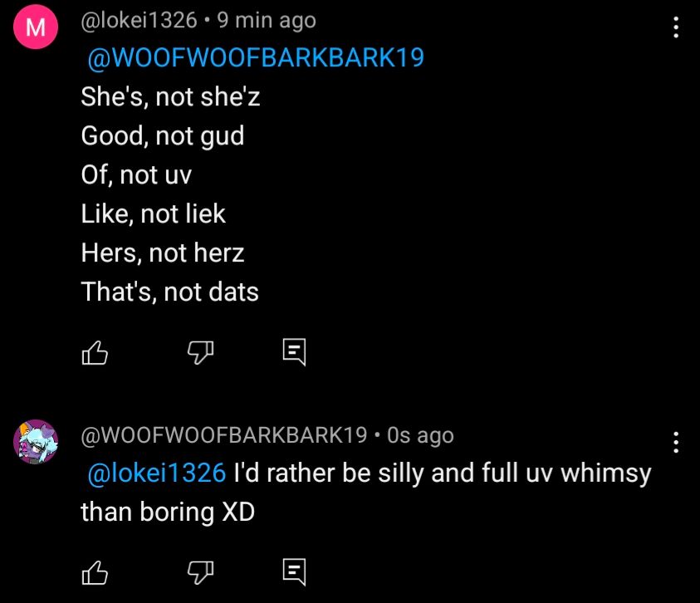Click reply icon under the whimsy comment
The height and width of the screenshot is (603, 700).
click(295, 571)
